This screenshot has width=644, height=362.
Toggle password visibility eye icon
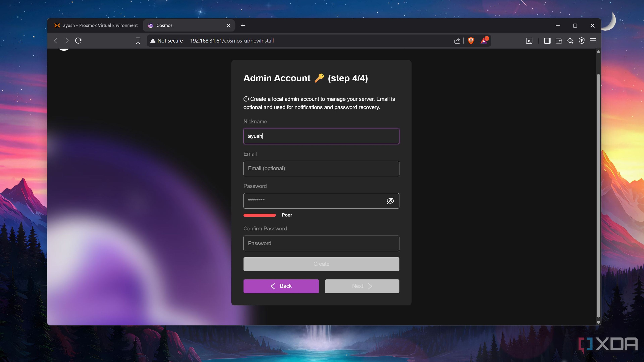pos(390,201)
